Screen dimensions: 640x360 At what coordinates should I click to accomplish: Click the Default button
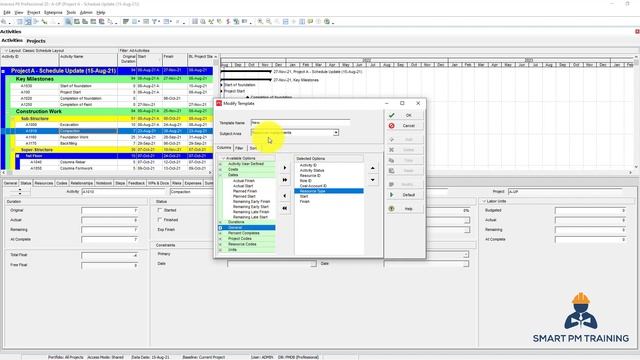click(404, 195)
